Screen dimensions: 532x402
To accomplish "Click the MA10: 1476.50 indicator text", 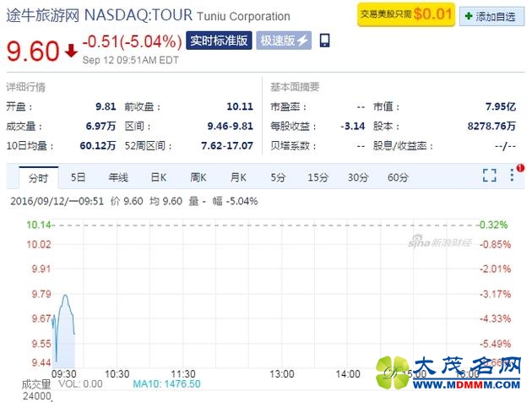I will (166, 384).
